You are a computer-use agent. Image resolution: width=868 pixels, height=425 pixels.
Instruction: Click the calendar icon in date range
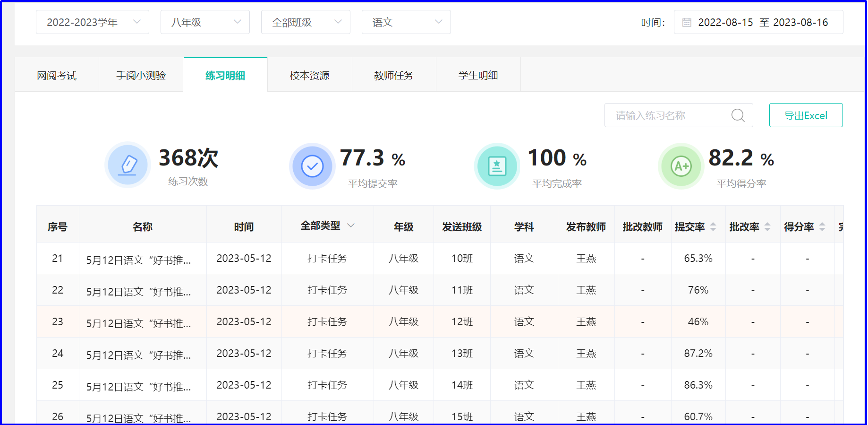[687, 23]
